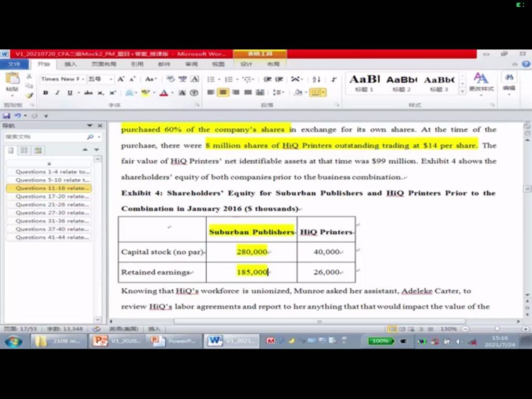Toggle italic formatting
The height and width of the screenshot is (399, 532).
pos(56,92)
